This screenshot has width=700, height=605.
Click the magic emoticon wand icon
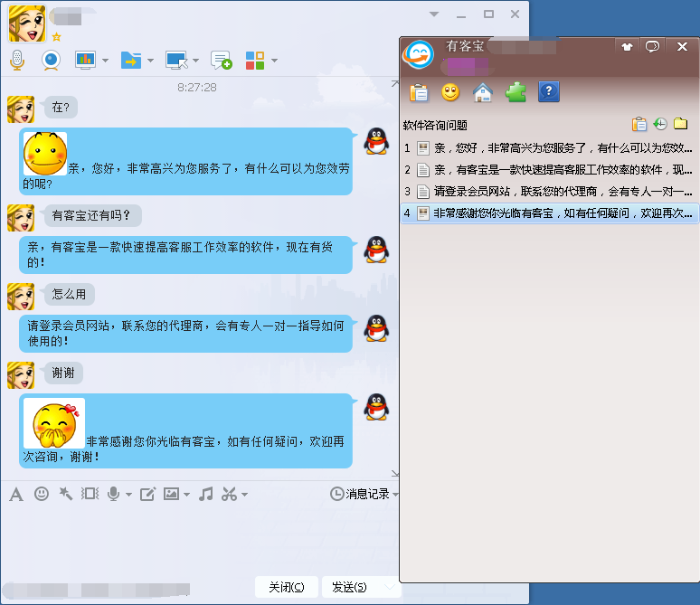click(x=66, y=494)
